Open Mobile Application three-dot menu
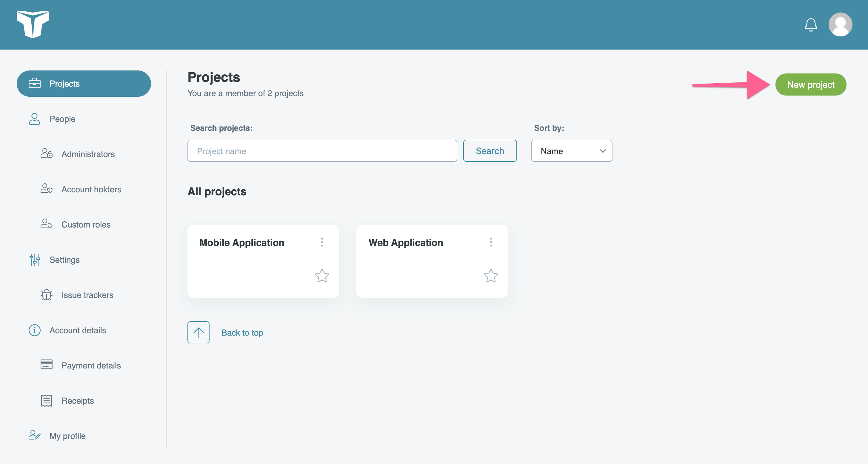The image size is (868, 464). point(322,242)
